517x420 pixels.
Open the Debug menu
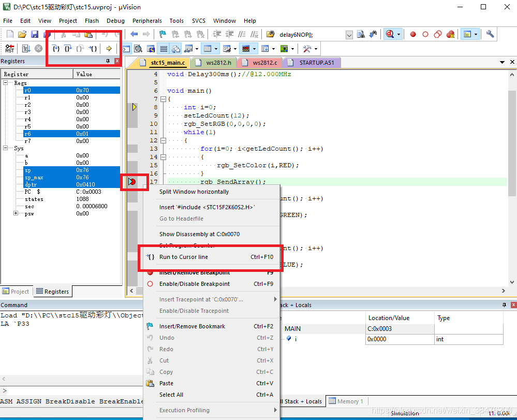(115, 21)
